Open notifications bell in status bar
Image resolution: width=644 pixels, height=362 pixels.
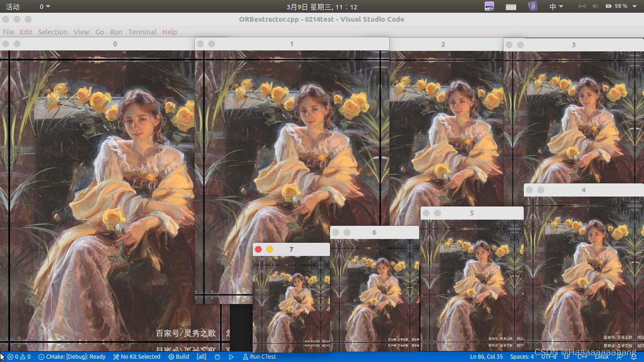[x=634, y=357]
